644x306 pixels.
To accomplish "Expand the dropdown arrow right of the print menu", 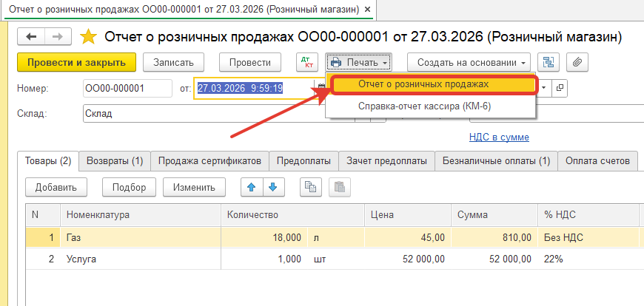I will pos(544,88).
